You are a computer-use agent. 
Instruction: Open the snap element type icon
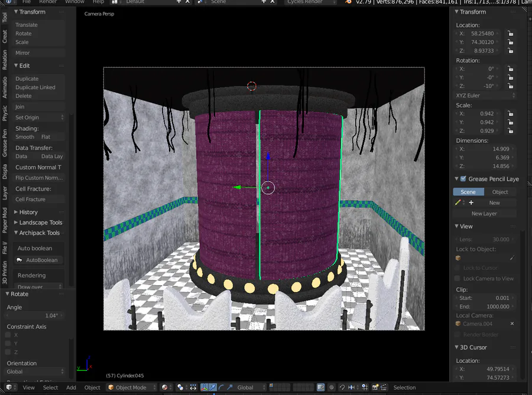tap(352, 387)
